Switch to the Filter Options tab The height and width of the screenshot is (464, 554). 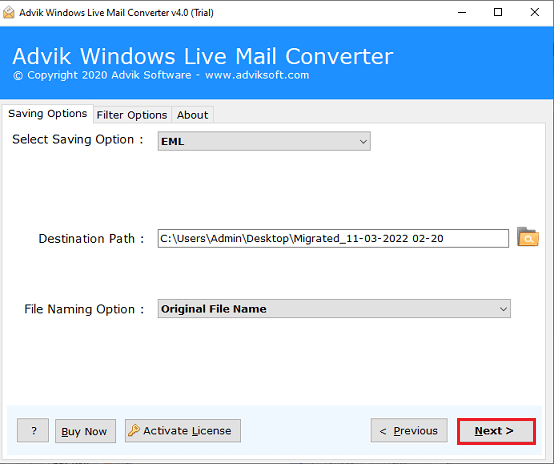tap(132, 115)
